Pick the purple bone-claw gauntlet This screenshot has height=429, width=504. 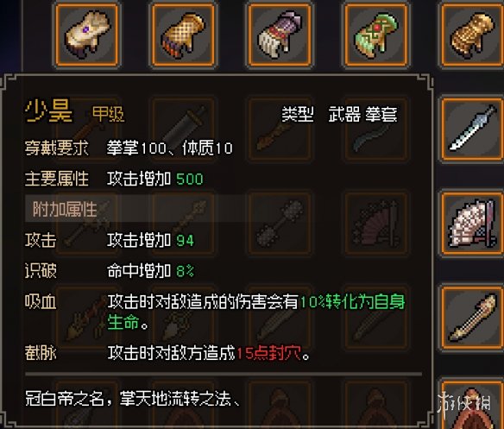click(280, 35)
